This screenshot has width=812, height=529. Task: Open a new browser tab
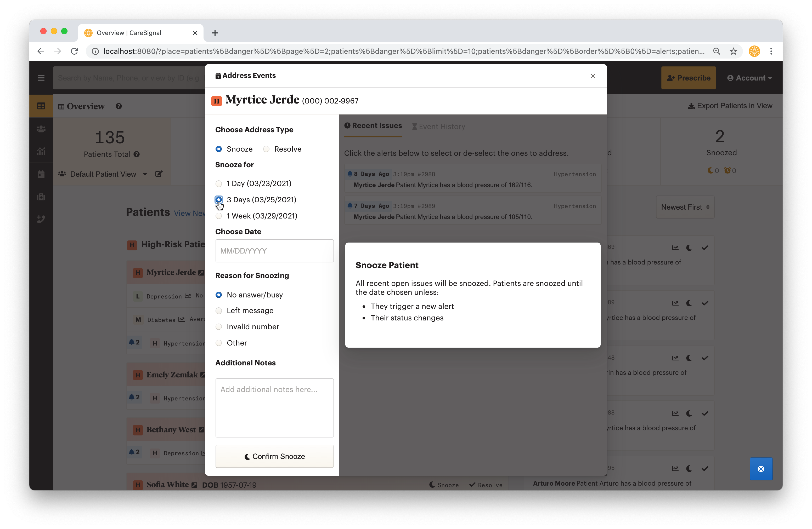pos(215,33)
